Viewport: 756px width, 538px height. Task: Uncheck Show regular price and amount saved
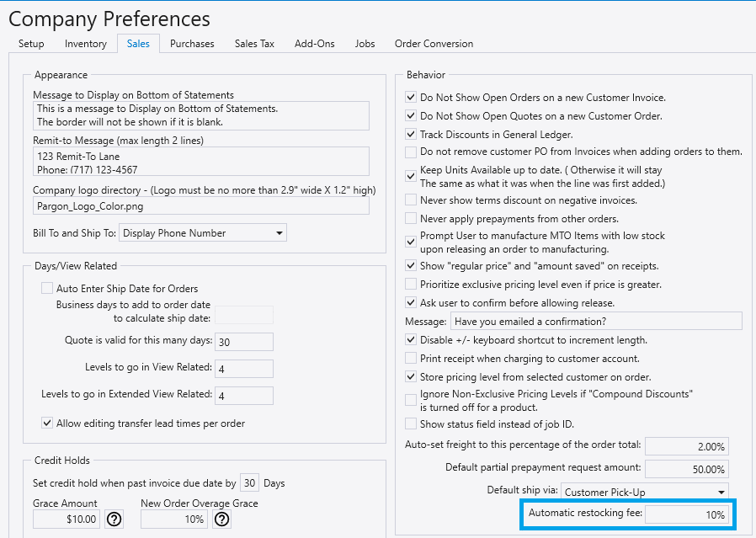tap(411, 265)
